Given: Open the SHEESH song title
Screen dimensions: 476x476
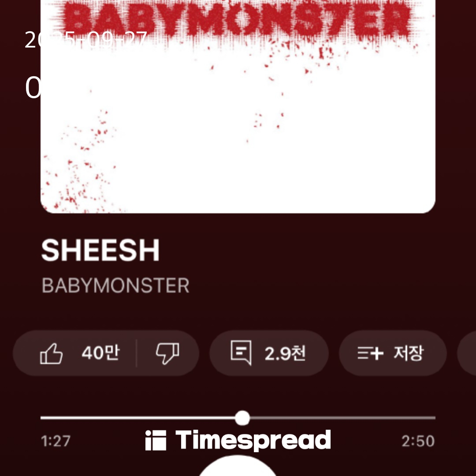Looking at the screenshot, I should pyautogui.click(x=100, y=250).
